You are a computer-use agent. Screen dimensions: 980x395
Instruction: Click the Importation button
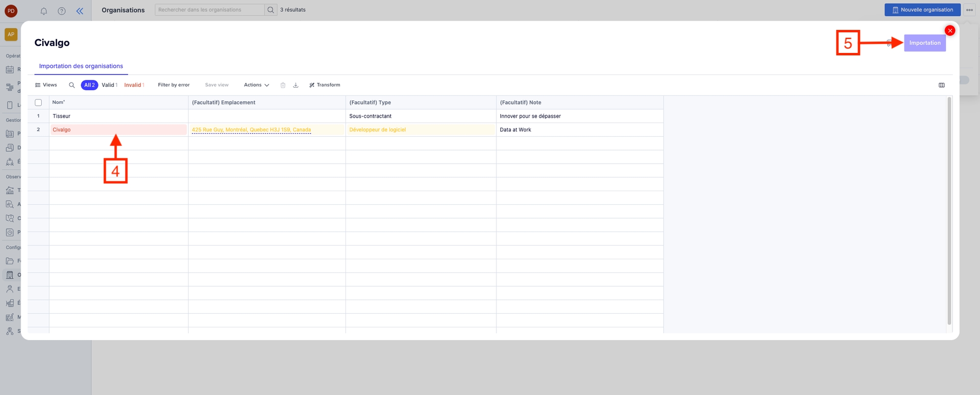[x=925, y=43]
